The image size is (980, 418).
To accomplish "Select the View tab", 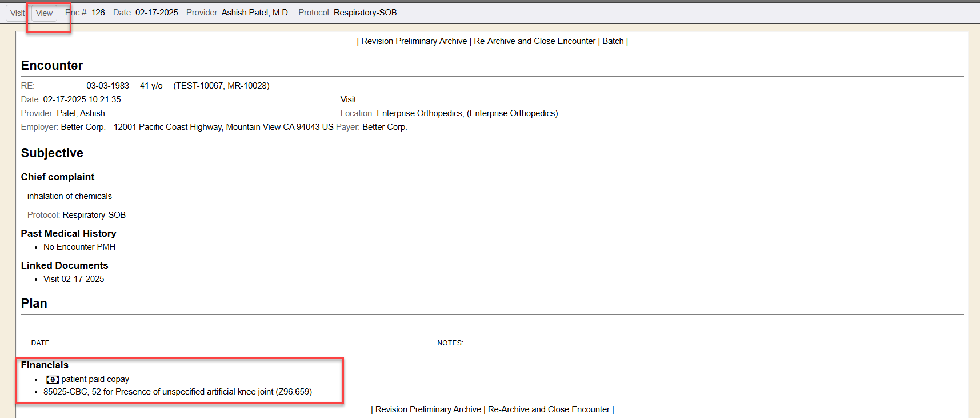I will point(44,13).
